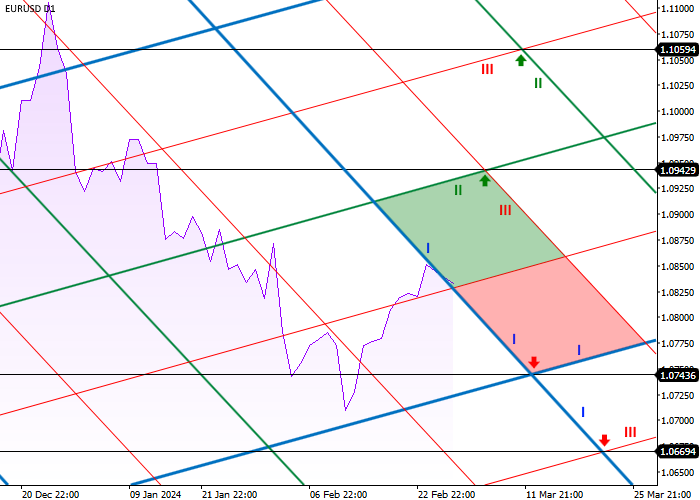Click the 1.09750 price axis value

[678, 138]
